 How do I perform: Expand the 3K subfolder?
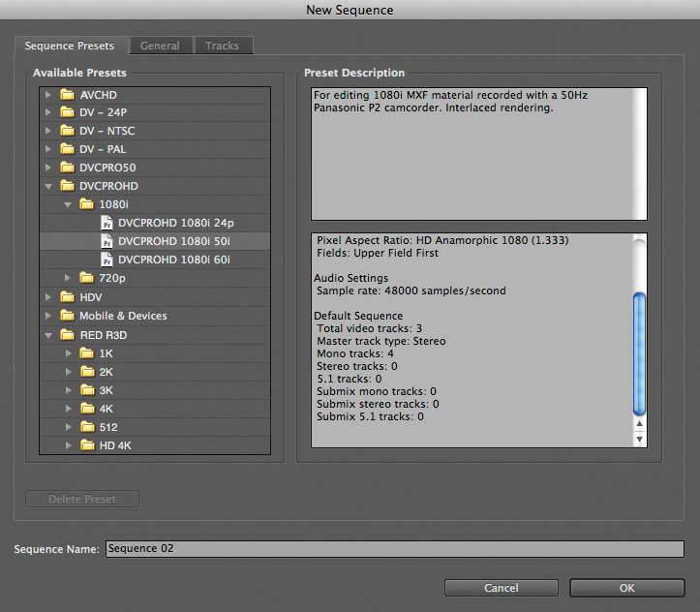(x=69, y=390)
